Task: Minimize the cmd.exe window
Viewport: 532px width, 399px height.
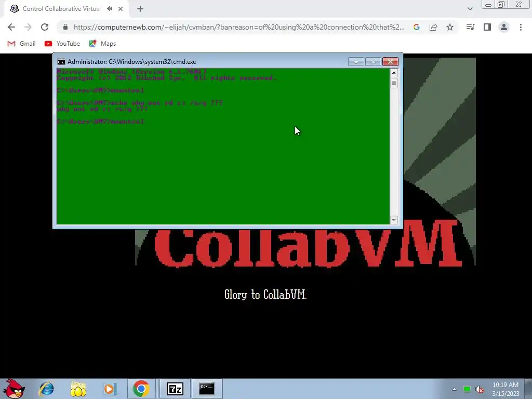Action: (356, 61)
